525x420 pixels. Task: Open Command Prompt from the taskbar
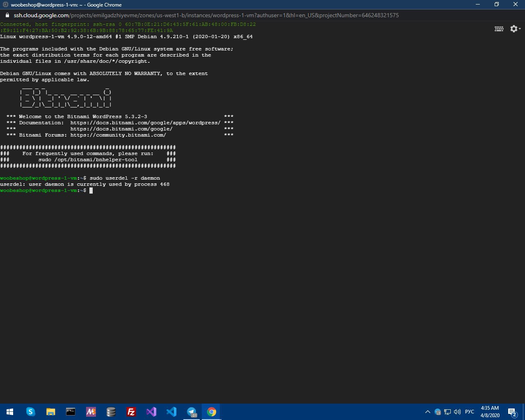click(x=71, y=412)
